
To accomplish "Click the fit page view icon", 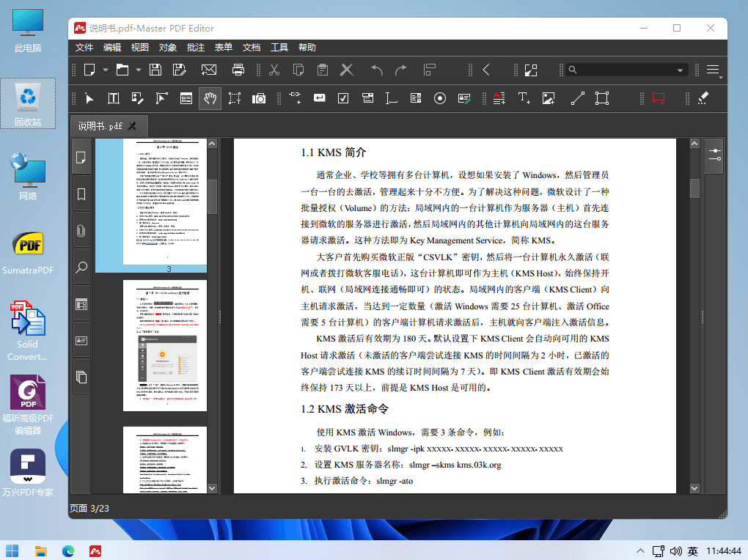I will (x=531, y=70).
